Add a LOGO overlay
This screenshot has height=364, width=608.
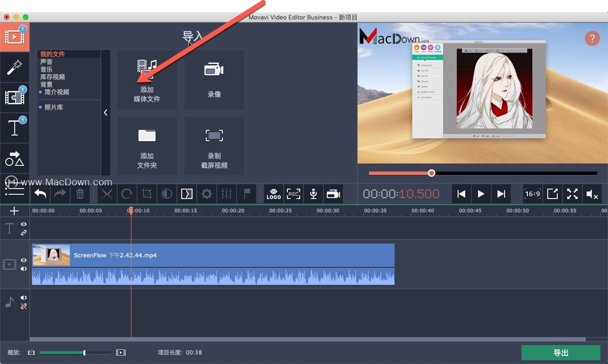(x=274, y=194)
